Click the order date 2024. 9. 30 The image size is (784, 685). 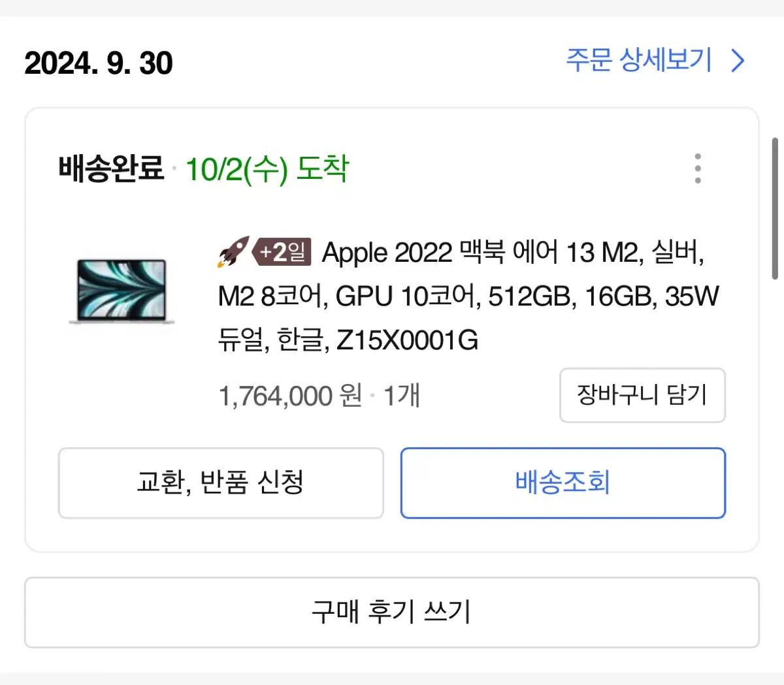pos(99,63)
